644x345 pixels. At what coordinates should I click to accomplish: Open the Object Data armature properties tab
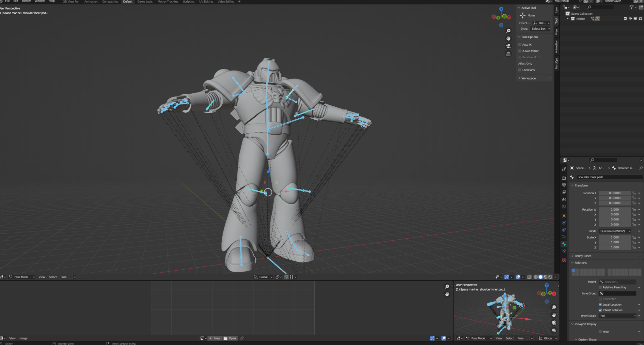click(564, 237)
